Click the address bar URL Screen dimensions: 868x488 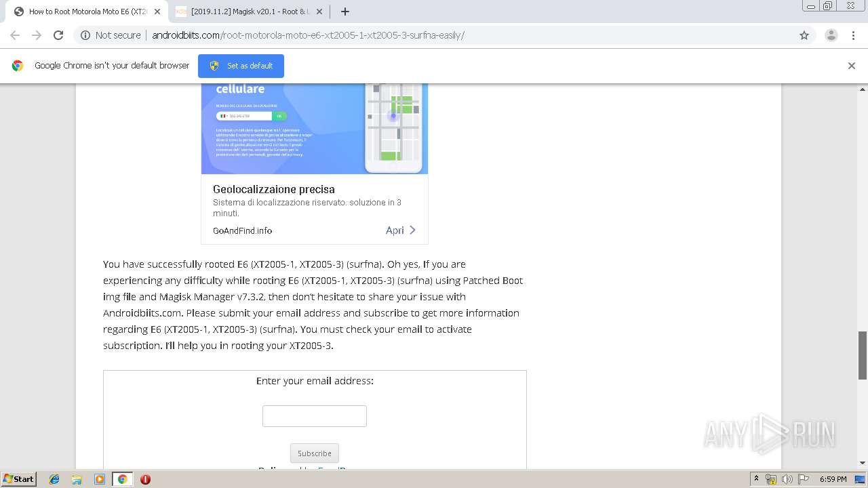[308, 35]
